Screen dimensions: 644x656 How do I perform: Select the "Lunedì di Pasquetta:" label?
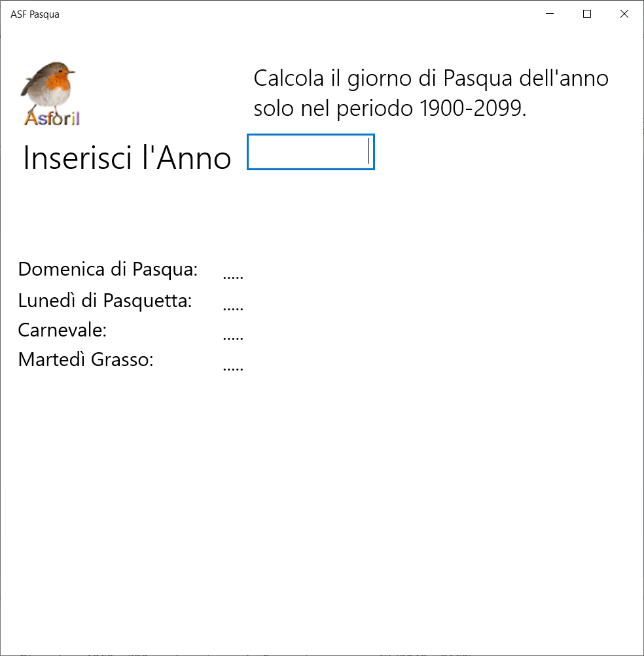click(x=105, y=301)
